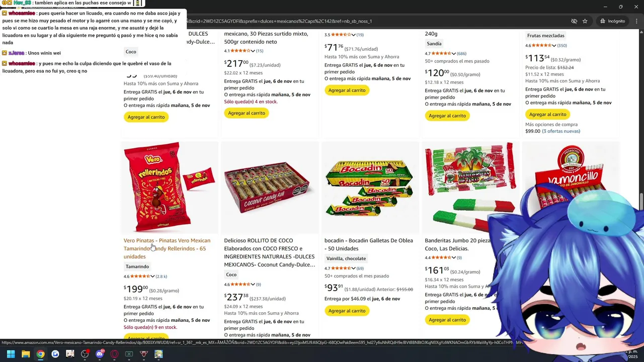Open Opera browser from the taskbar
The height and width of the screenshot is (362, 644).
(x=114, y=354)
